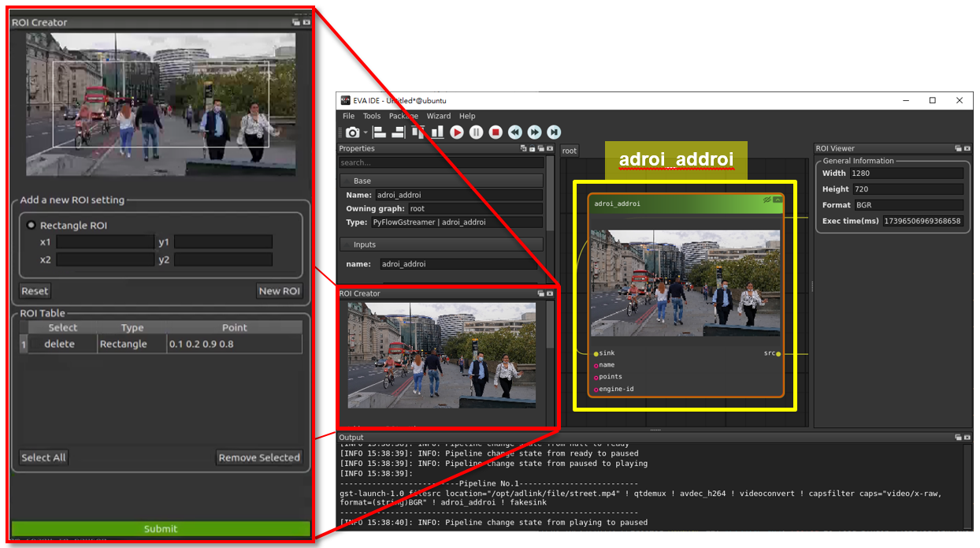The image size is (980, 548).
Task: Collapse the Inputs section in Properties
Action: point(347,244)
